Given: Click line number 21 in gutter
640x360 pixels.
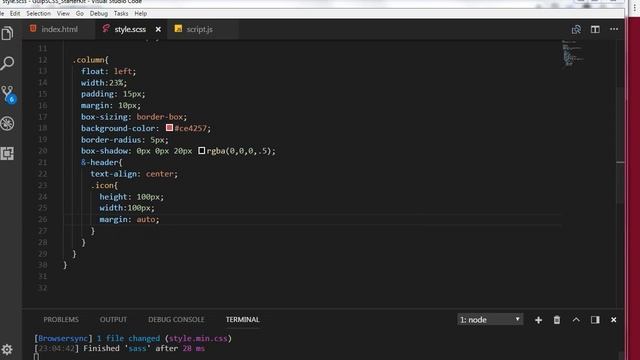Looking at the screenshot, I should [x=42, y=162].
